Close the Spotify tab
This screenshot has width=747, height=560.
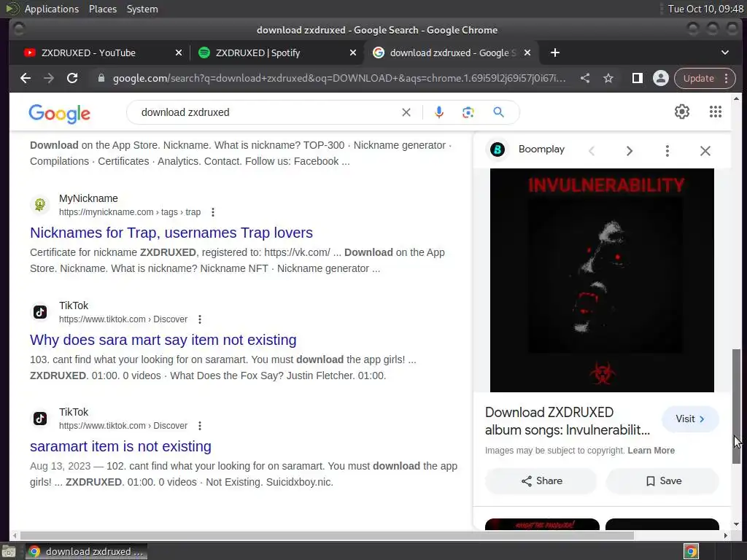coord(353,52)
